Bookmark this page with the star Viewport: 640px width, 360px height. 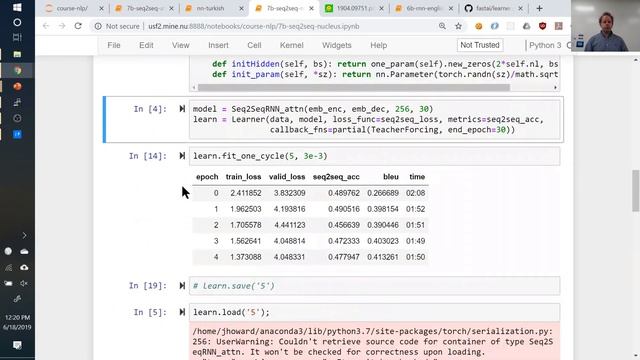click(458, 26)
